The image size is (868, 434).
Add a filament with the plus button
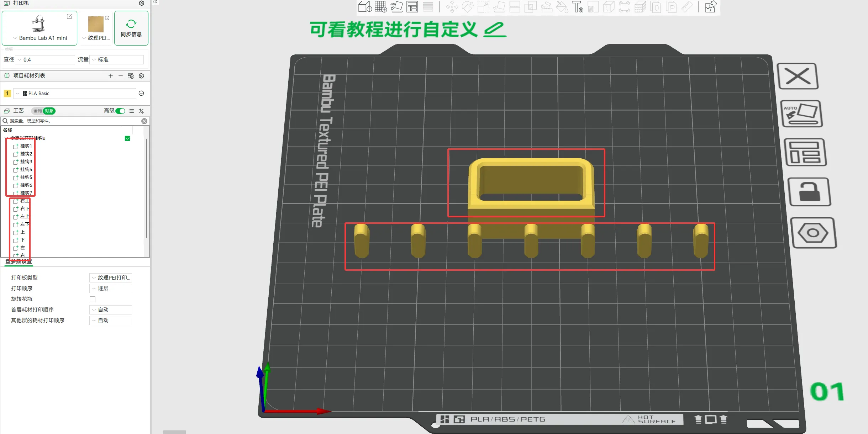(111, 76)
